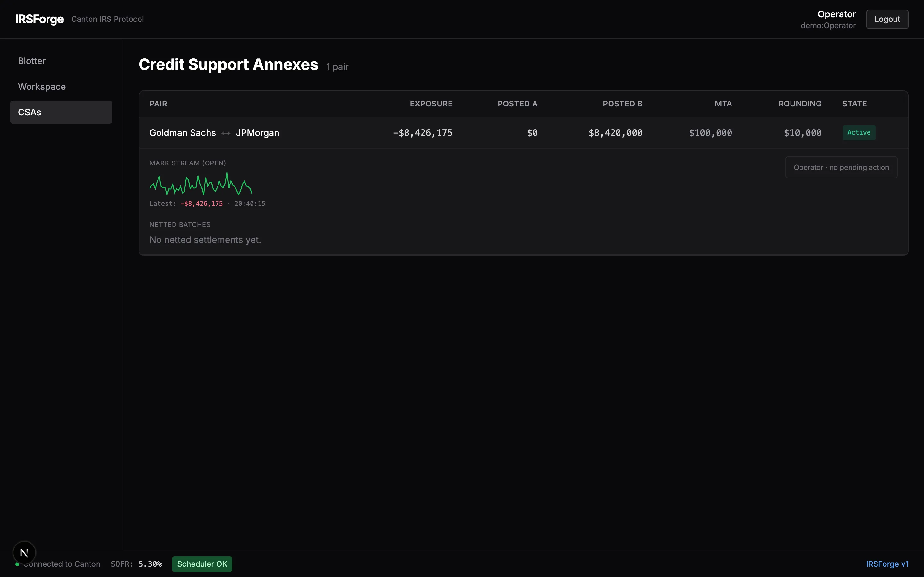The height and width of the screenshot is (577, 924).
Task: Sort by the EXPOSURE column header
Action: pos(431,104)
